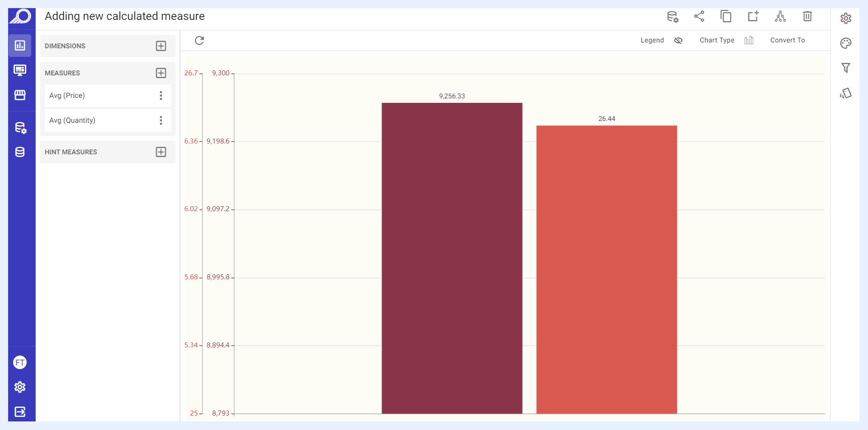Open the charts section in sidebar
The image size is (868, 430).
(x=20, y=46)
